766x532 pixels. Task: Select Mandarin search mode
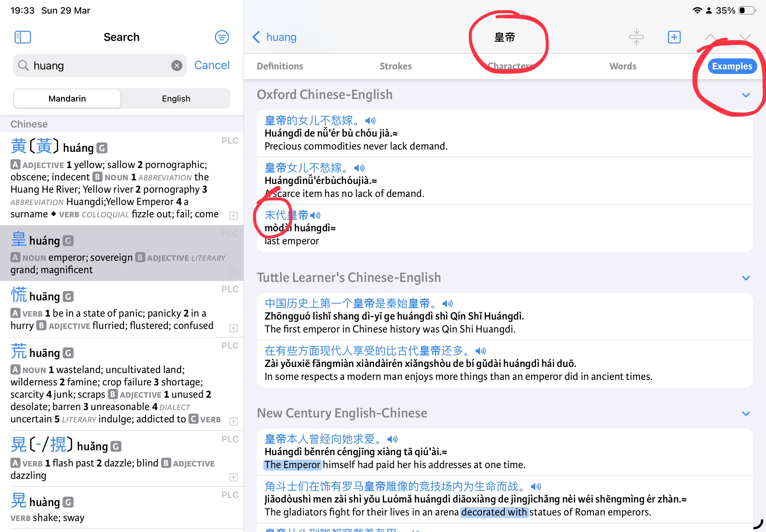click(x=67, y=99)
